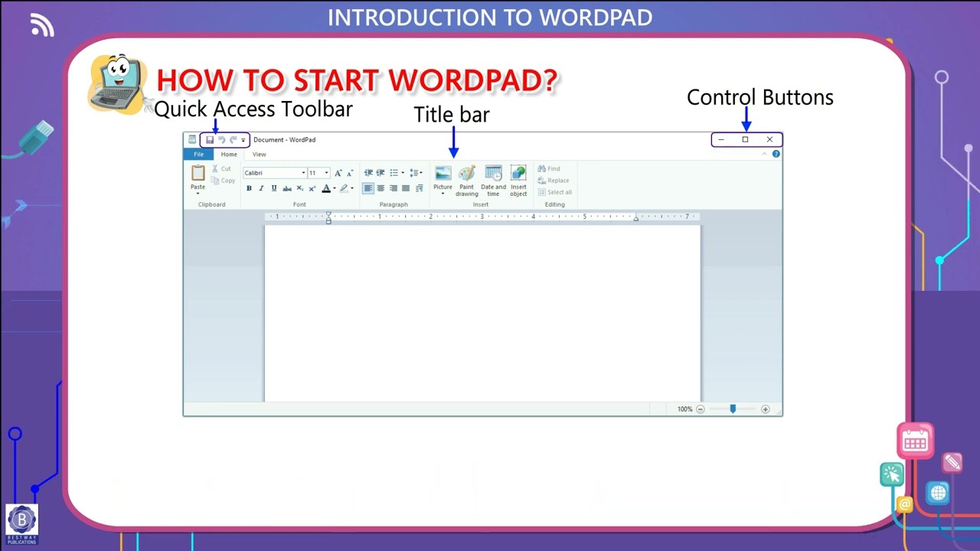Open the Line spacing dropdown

[416, 173]
